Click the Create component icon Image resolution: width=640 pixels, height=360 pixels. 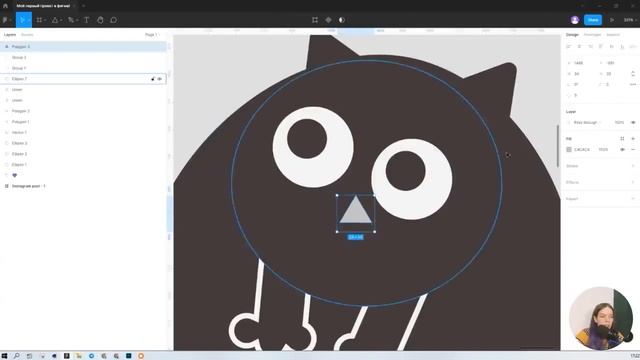coord(328,20)
